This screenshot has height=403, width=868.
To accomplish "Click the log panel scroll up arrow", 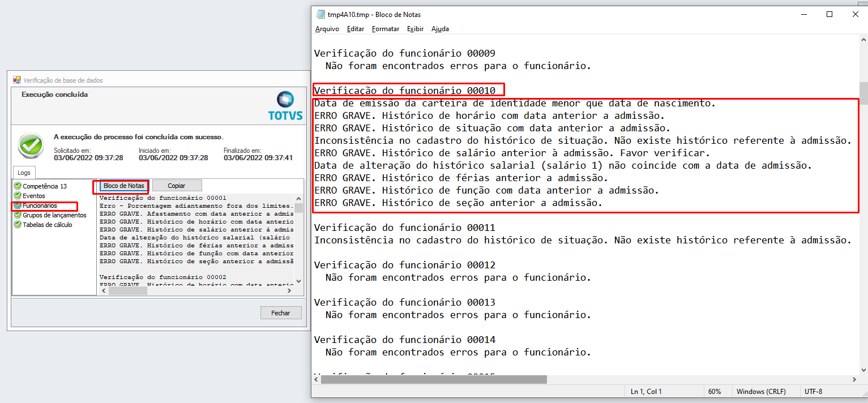I will point(298,198).
